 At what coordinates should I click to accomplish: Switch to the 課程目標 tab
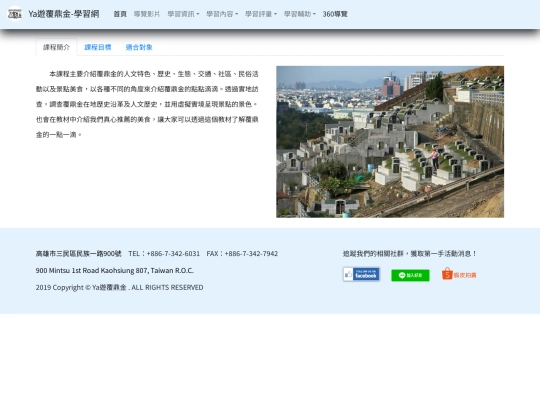click(98, 47)
